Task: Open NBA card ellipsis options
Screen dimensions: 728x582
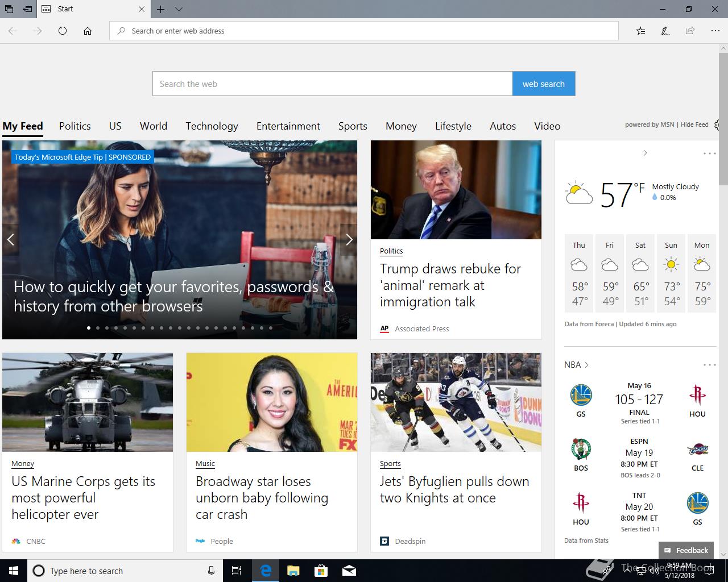Action: [x=709, y=365]
